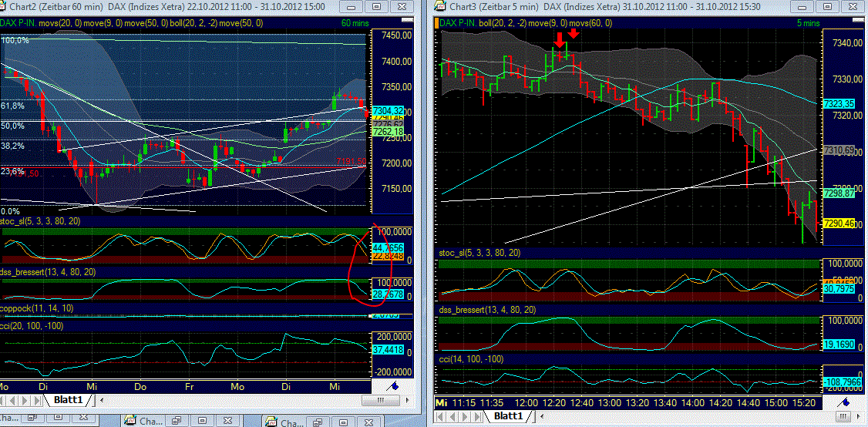868x427 pixels.
Task: Minimize the Chart2 window
Action: pyautogui.click(x=352, y=7)
